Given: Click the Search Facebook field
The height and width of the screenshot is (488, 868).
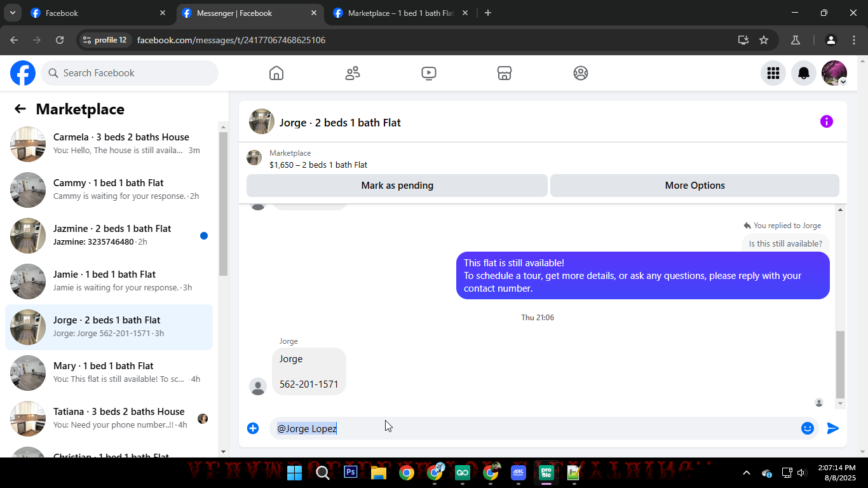Looking at the screenshot, I should click(130, 73).
